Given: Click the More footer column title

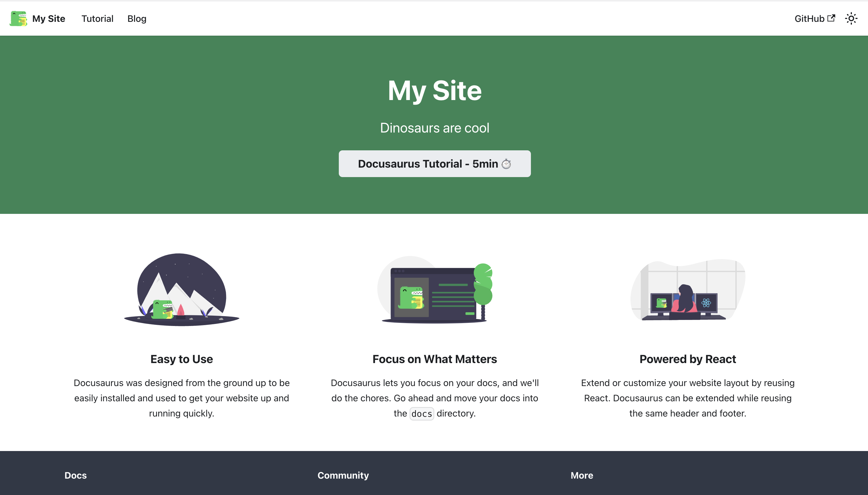Looking at the screenshot, I should [582, 475].
